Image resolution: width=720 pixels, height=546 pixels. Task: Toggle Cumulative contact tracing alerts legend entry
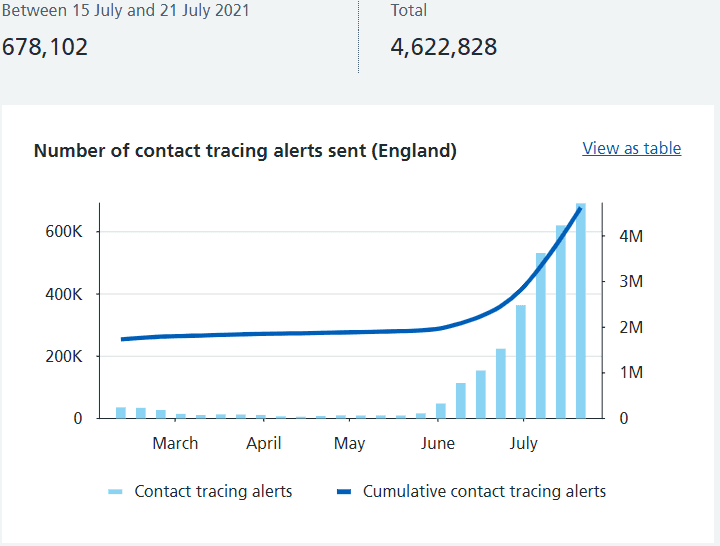[484, 491]
